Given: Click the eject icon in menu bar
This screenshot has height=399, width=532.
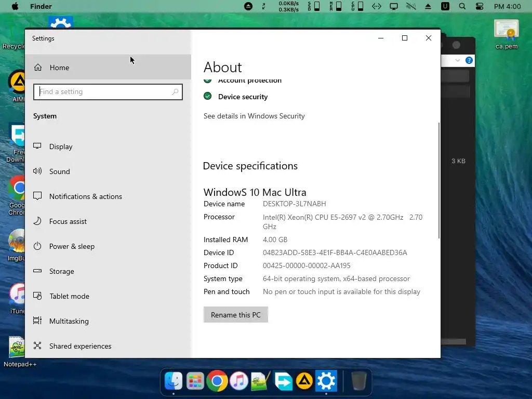Looking at the screenshot, I should point(428,6).
